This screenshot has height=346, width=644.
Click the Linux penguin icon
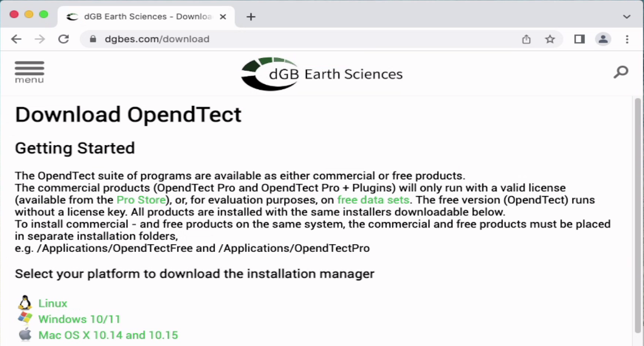[25, 303]
